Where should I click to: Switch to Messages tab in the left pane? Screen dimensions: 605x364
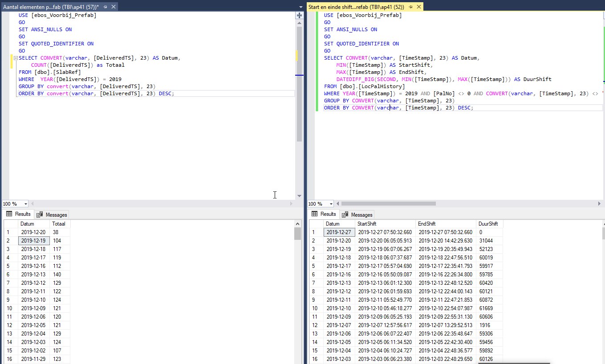[x=52, y=214]
